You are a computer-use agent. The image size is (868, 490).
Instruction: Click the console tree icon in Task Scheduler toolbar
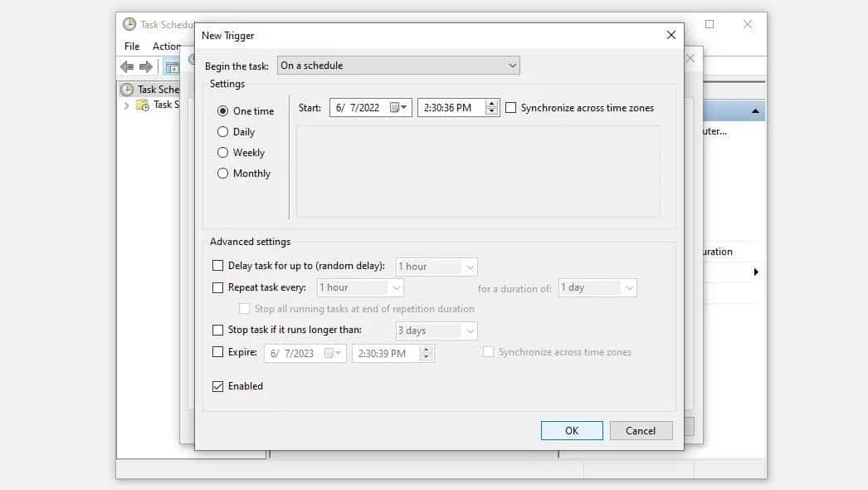pos(172,67)
